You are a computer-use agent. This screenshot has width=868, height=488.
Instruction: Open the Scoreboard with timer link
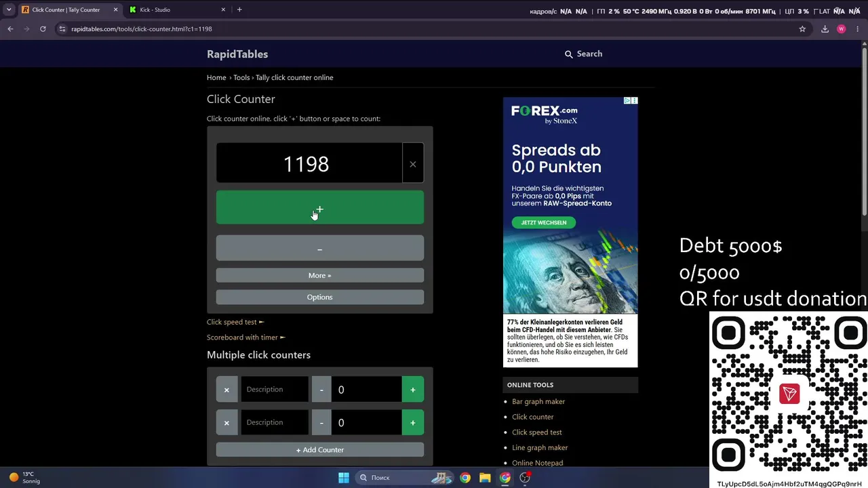245,337
